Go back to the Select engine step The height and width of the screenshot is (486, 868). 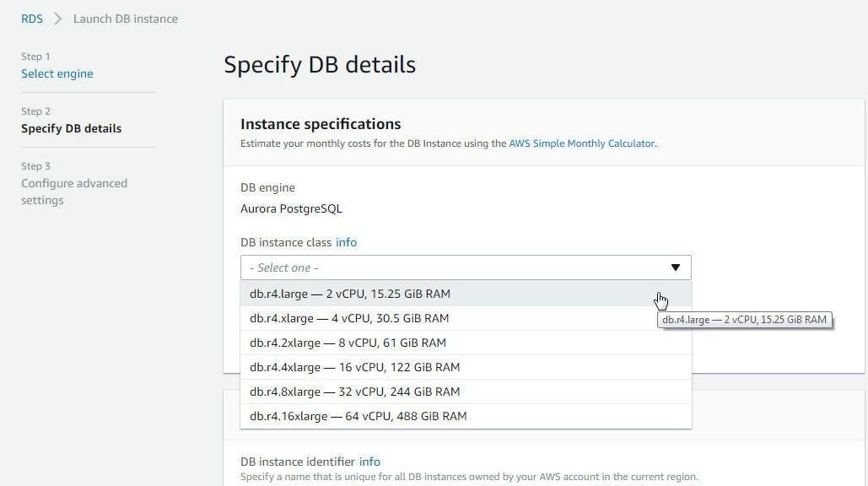57,73
